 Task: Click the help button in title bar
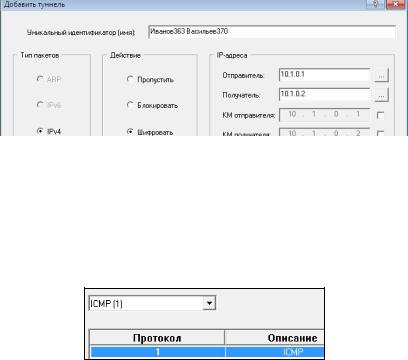[x=375, y=4]
